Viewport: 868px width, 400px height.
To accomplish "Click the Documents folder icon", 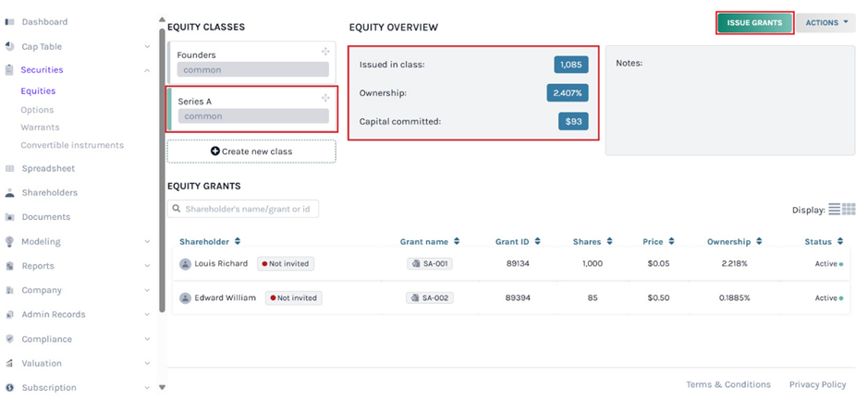I will 9,217.
